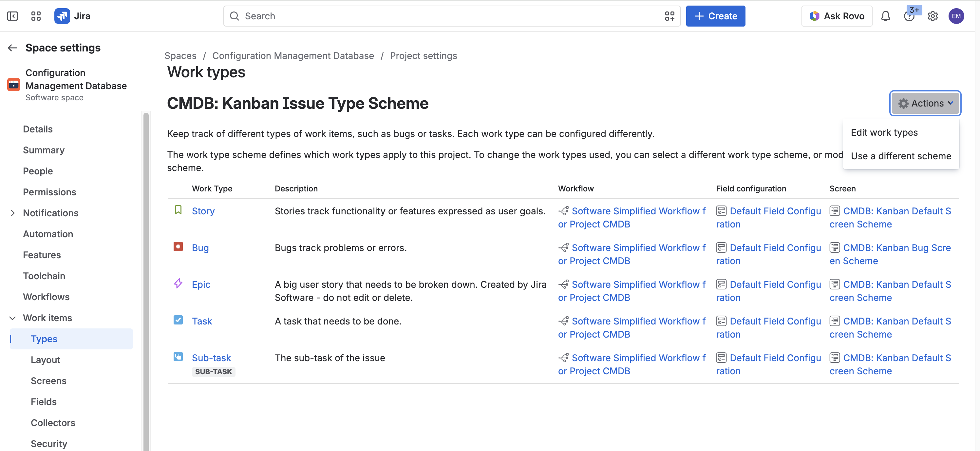Choose Use a different scheme option

coord(900,156)
